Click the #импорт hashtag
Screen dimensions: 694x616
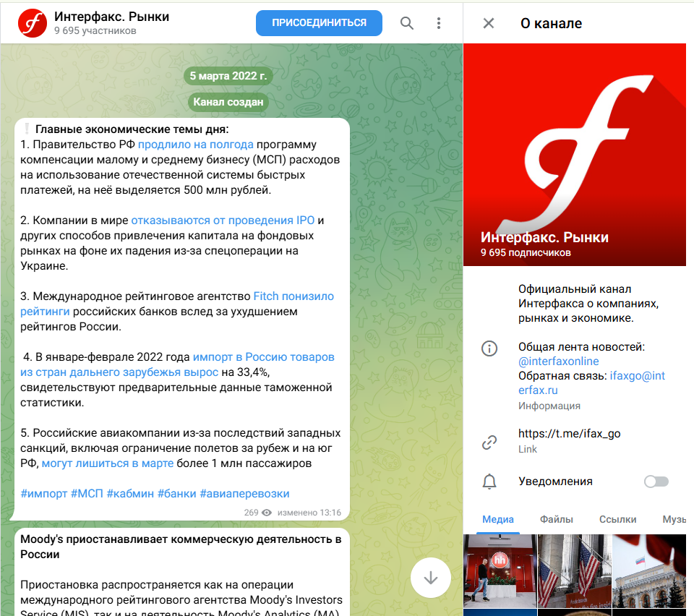[44, 493]
